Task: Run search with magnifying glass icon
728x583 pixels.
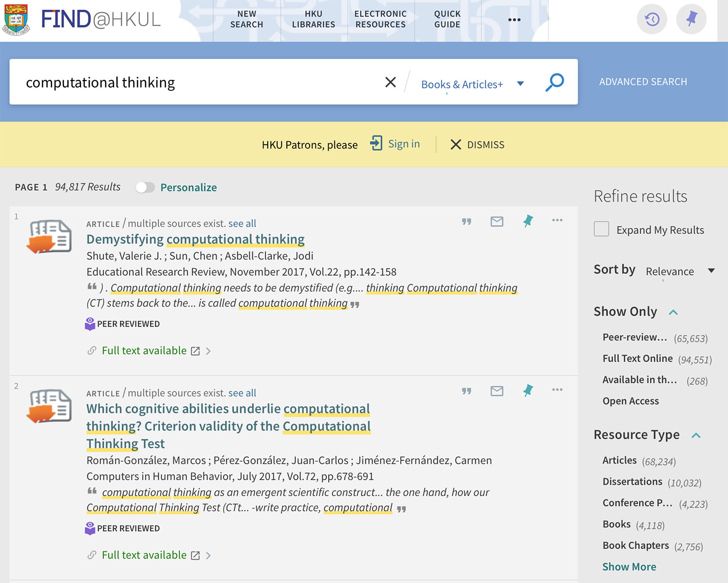Action: pos(554,82)
